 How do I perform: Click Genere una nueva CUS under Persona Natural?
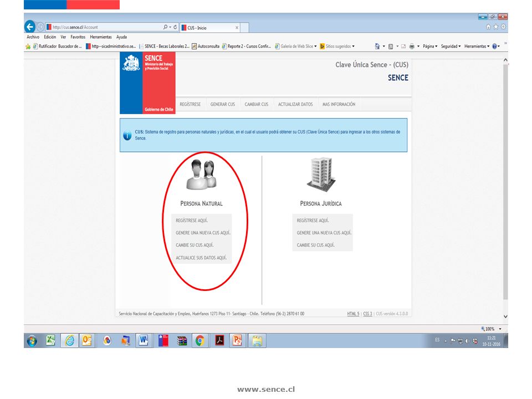(203, 233)
